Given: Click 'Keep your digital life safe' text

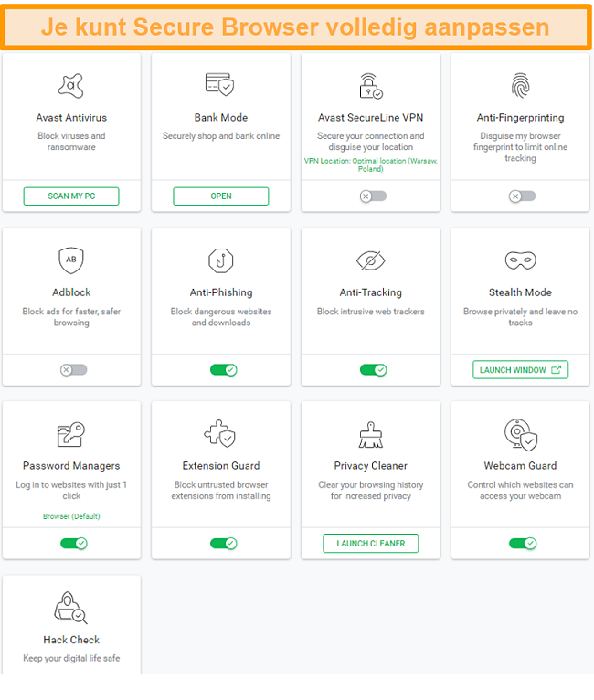Looking at the screenshot, I should pyautogui.click(x=71, y=658).
